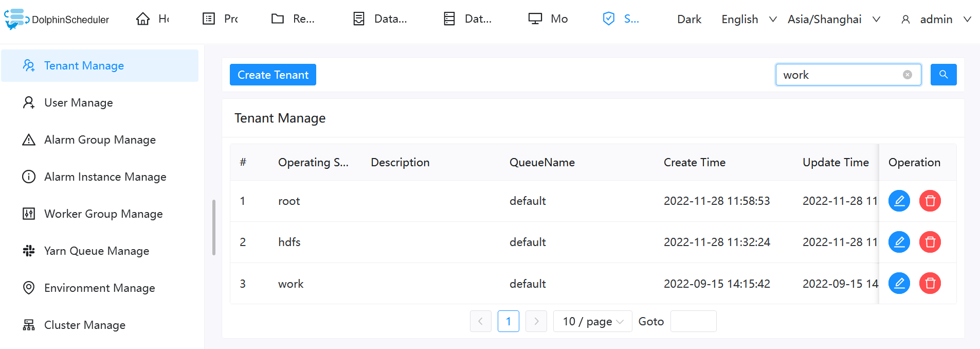The image size is (980, 349).
Task: Open the English language dropdown
Action: (749, 20)
